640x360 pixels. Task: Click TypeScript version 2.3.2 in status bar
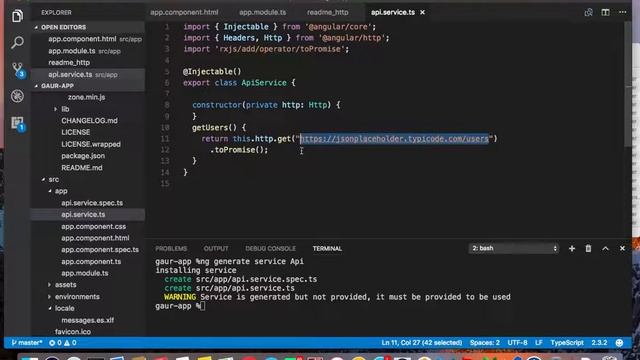[x=599, y=343]
